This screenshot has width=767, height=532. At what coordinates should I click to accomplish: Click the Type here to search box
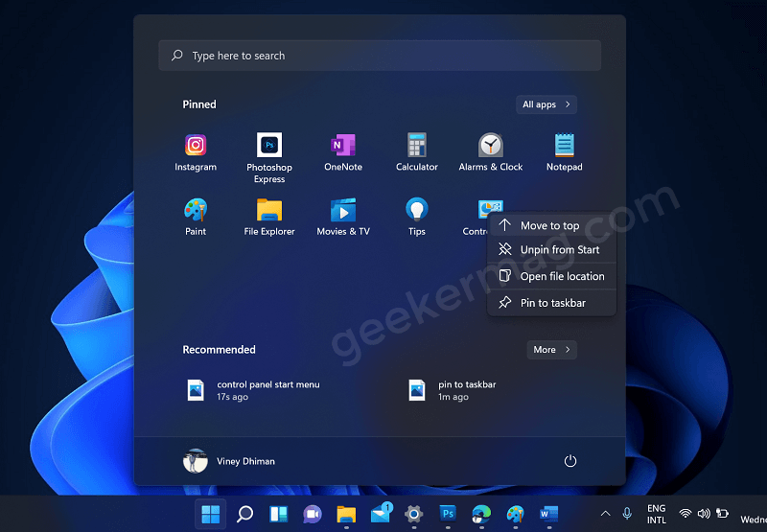(380, 56)
